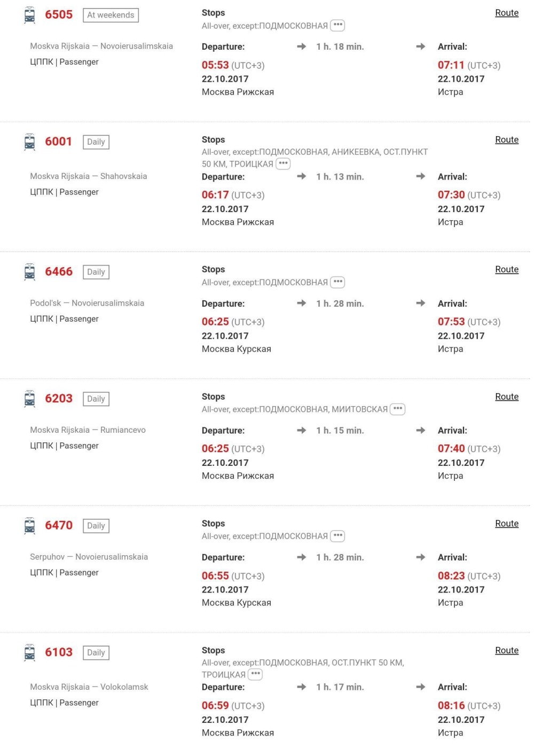Screen dimensions: 534x756
Task: Expand stops ellipsis for train 6001
Action: tap(283, 163)
